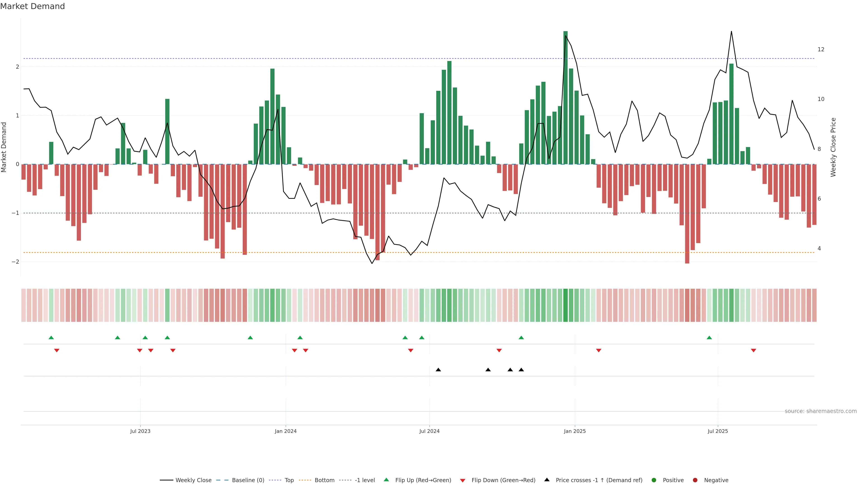Click the leftmost green Flip Up triangle marker
The image size is (868, 488).
click(51, 338)
